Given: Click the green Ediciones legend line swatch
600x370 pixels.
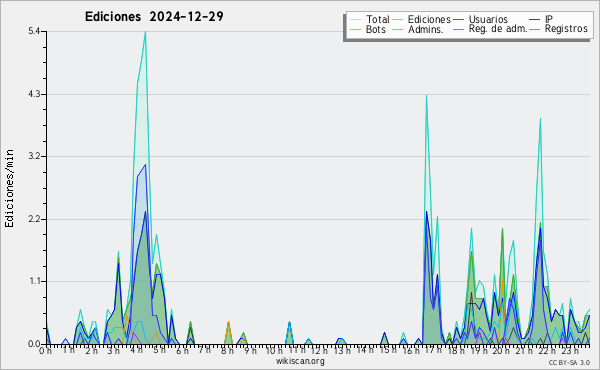Looking at the screenshot, I should pyautogui.click(x=398, y=20).
